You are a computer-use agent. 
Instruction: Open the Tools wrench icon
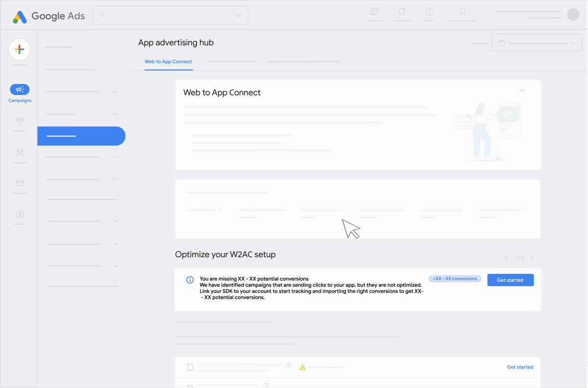(x=20, y=152)
